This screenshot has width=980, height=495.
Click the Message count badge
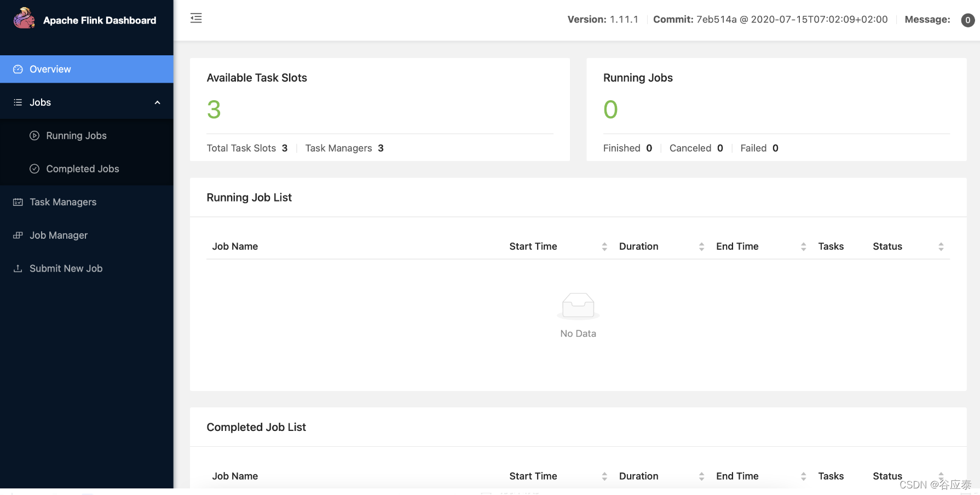[967, 20]
